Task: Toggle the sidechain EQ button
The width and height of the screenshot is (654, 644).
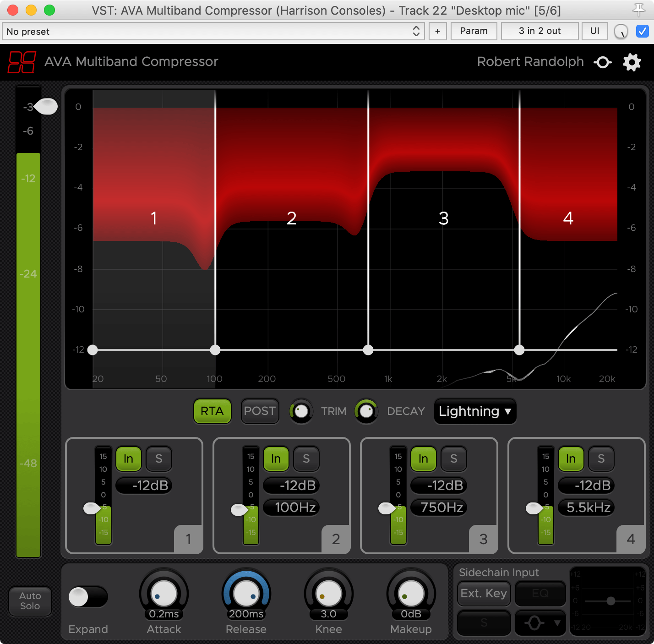Action: click(540, 594)
